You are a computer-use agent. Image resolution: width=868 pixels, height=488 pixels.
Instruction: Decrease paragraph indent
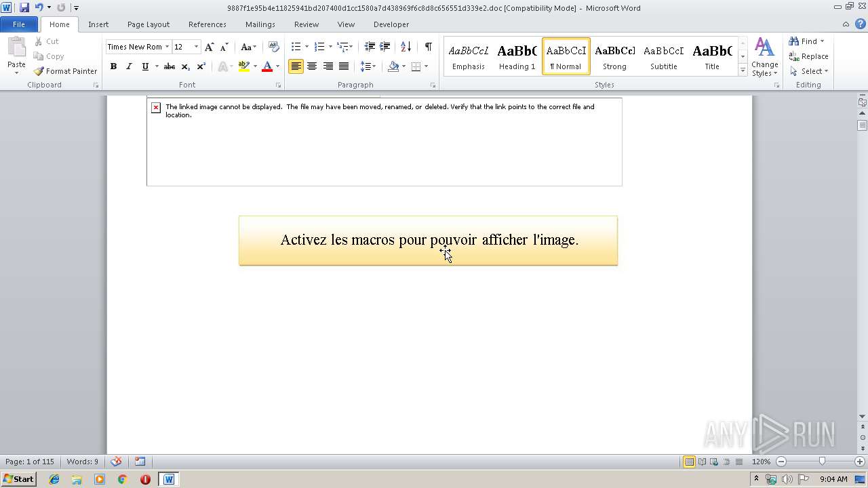point(370,47)
